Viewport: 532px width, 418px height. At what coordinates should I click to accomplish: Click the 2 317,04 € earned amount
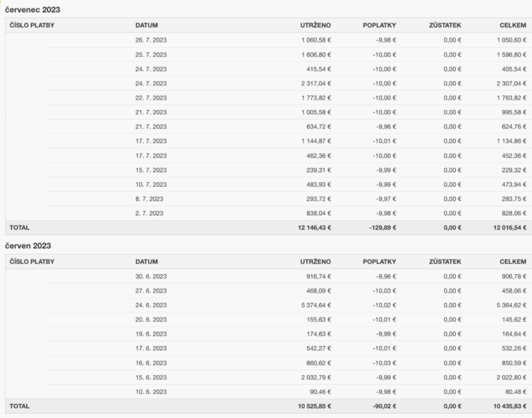pos(316,84)
